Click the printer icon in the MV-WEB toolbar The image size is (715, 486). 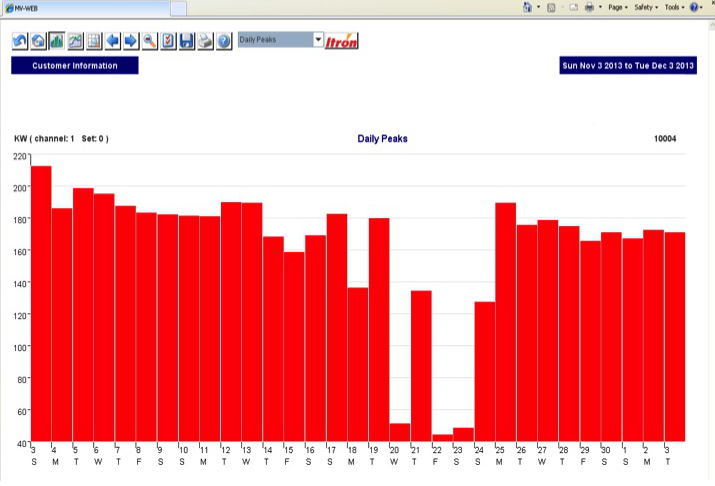click(205, 41)
